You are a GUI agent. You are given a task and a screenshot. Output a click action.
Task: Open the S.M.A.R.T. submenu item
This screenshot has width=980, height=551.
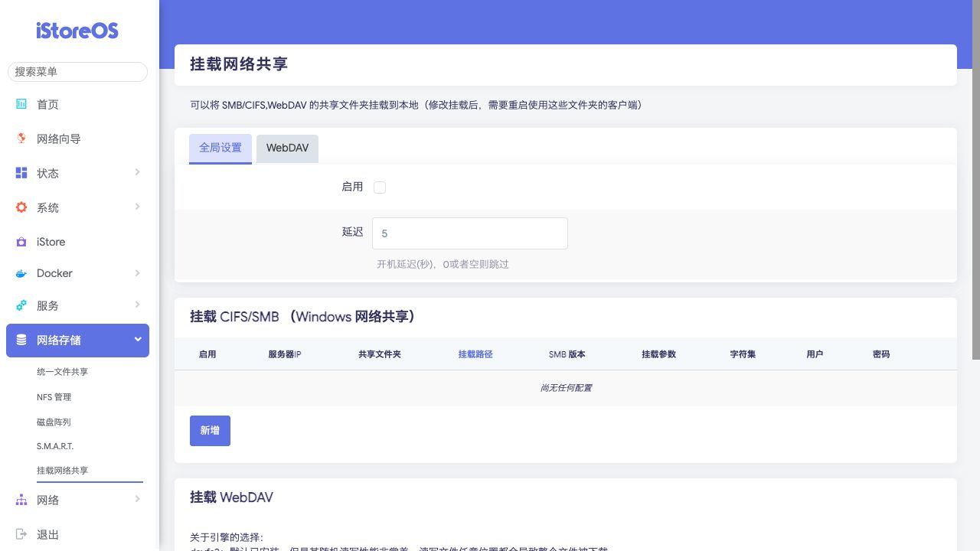coord(55,445)
